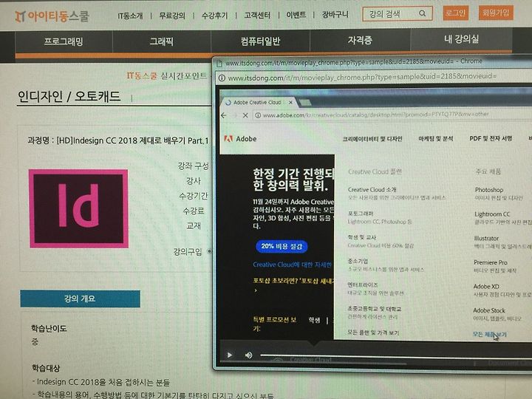The width and height of the screenshot is (532, 399).
Task: Click the Adobe logo in video
Action: pos(241,139)
